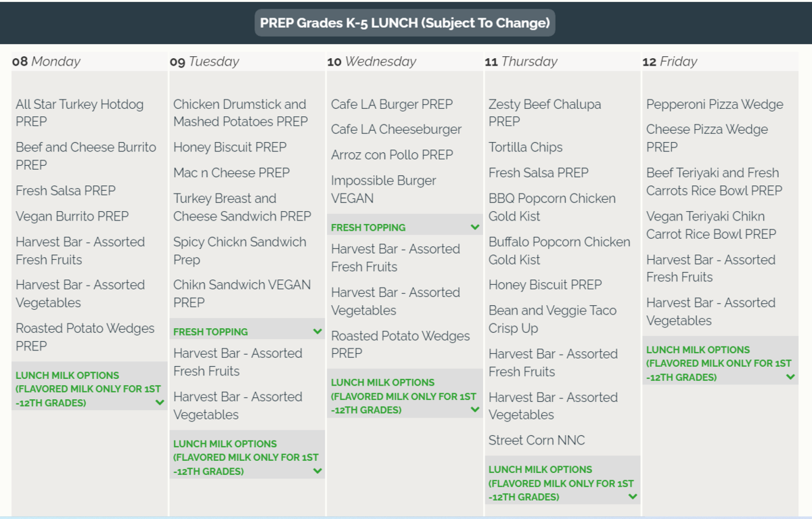Click the chevron beside Wednesday's Fresh Topping

pyautogui.click(x=475, y=227)
